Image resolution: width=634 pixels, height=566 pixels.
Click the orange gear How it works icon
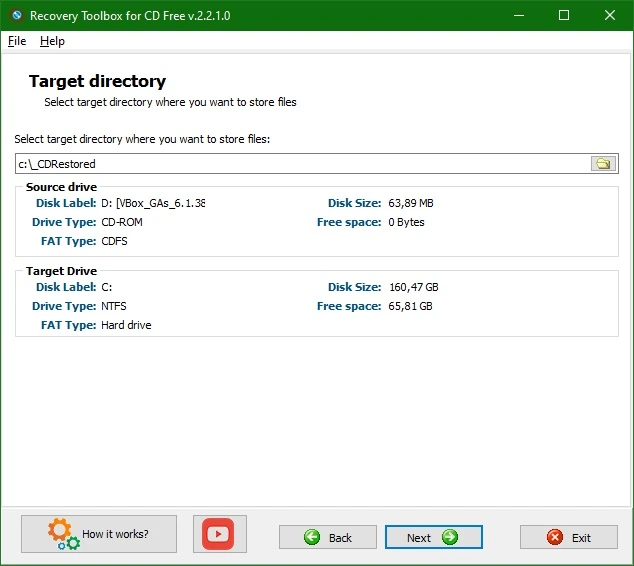click(x=63, y=534)
